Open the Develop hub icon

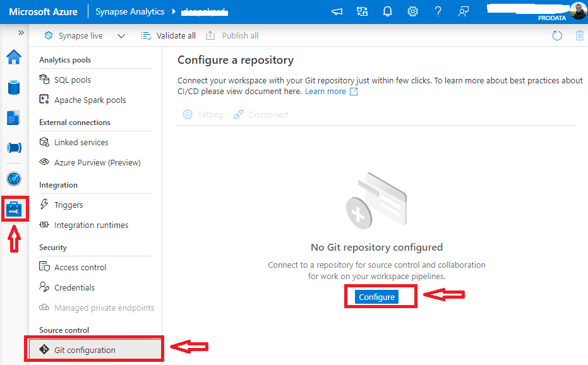(14, 116)
